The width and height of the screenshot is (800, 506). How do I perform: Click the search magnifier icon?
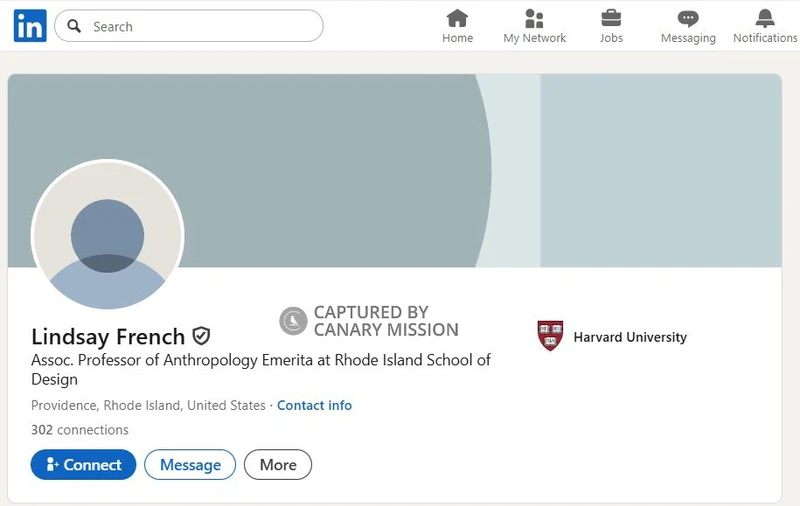[x=74, y=26]
